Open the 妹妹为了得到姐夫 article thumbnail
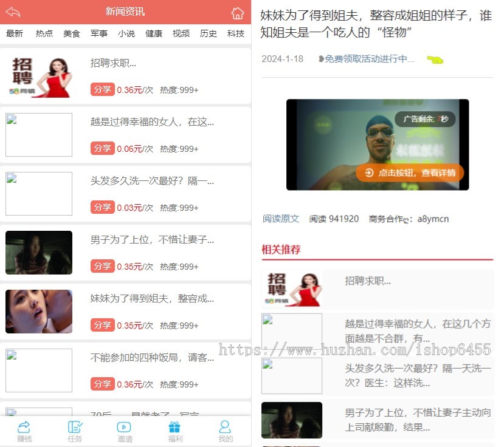504x447 pixels. pyautogui.click(x=39, y=312)
